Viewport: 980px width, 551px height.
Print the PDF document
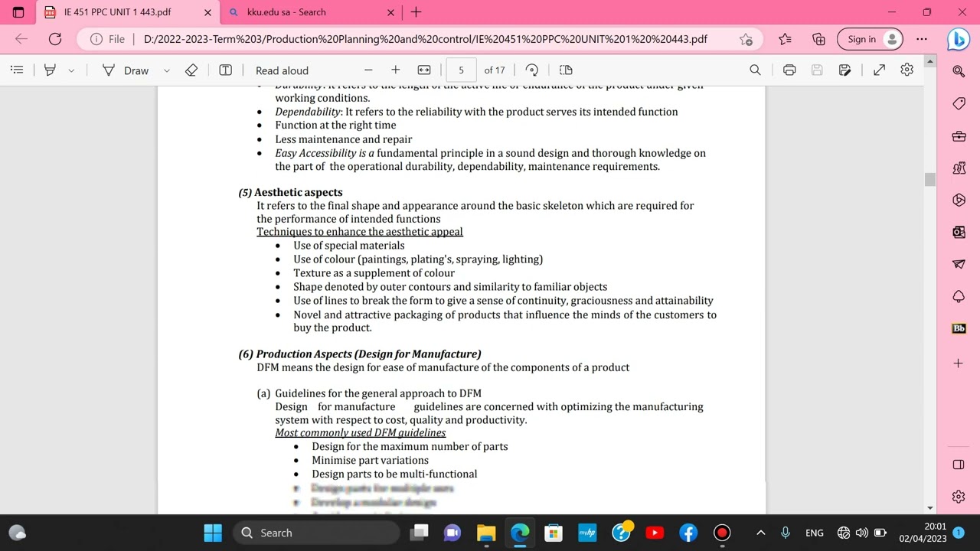[x=789, y=70]
